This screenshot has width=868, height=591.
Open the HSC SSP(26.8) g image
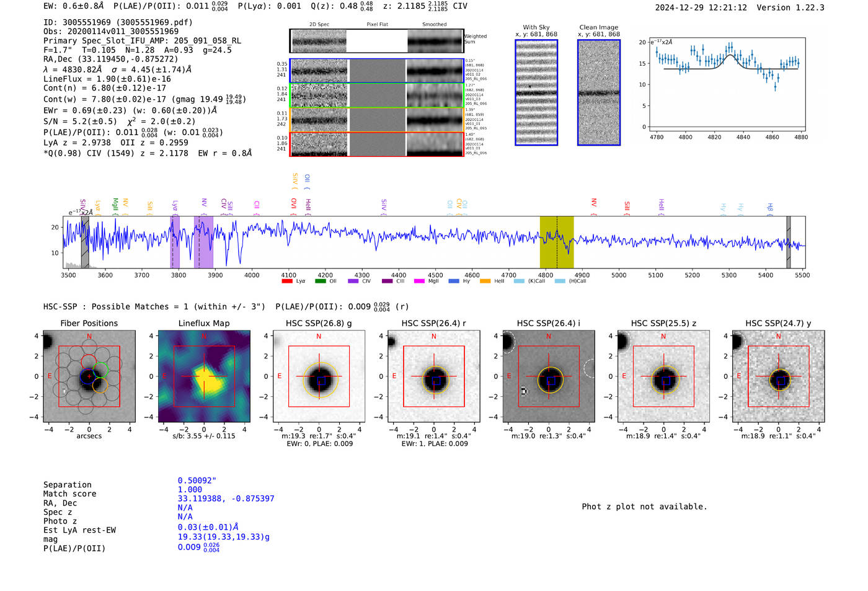point(319,376)
